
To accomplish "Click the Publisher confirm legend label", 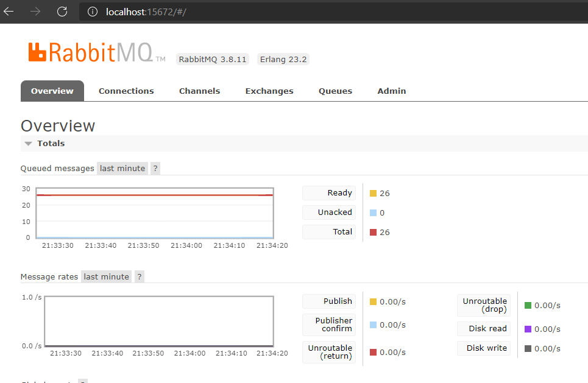I will click(329, 325).
